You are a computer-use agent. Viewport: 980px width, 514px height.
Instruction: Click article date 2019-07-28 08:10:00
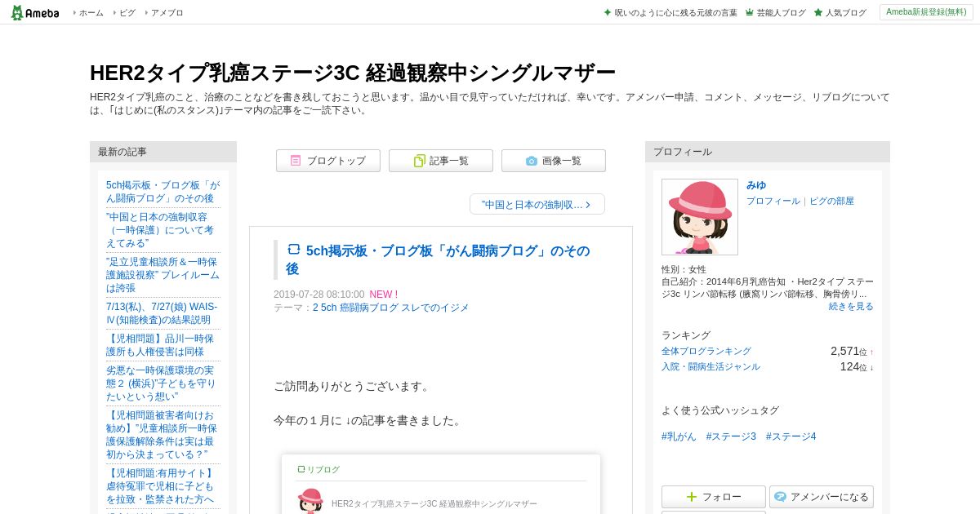(x=318, y=295)
